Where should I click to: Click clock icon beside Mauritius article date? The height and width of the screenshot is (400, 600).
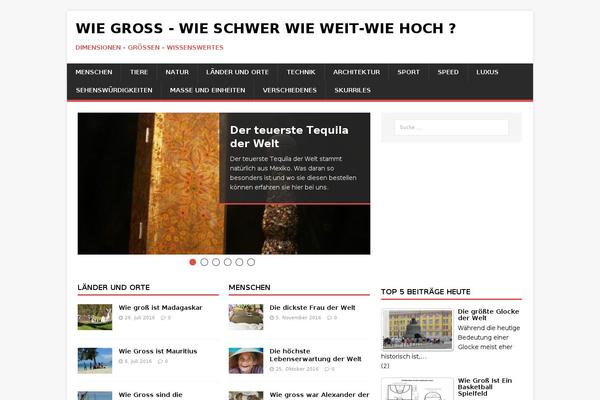121,361
